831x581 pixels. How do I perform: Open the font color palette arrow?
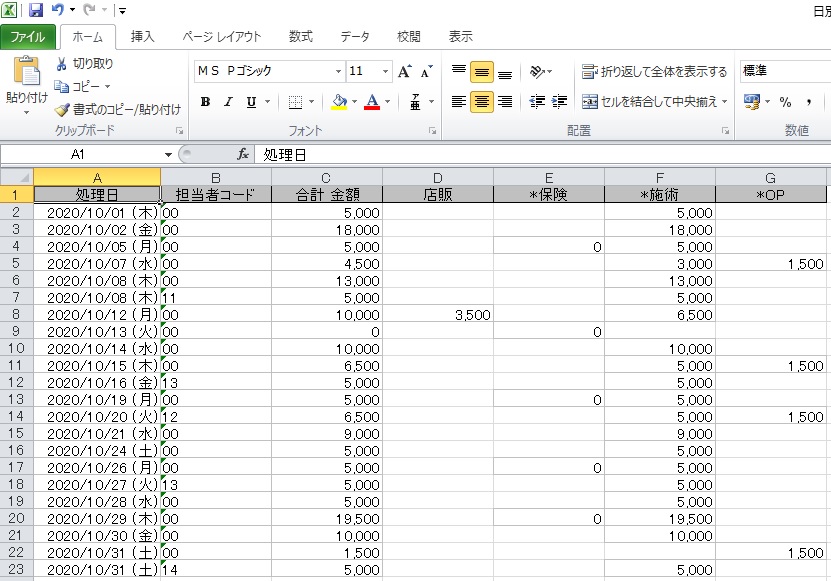click(387, 102)
